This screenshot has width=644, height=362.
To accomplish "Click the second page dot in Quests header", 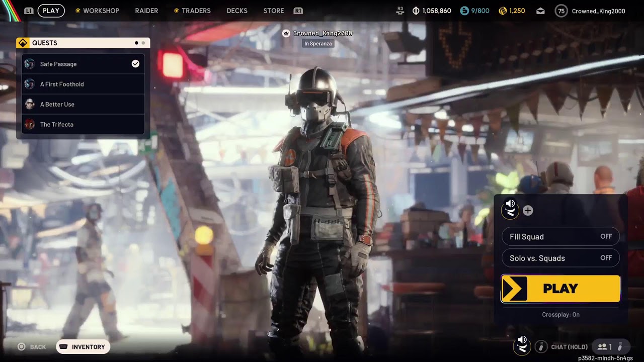I will pyautogui.click(x=143, y=43).
